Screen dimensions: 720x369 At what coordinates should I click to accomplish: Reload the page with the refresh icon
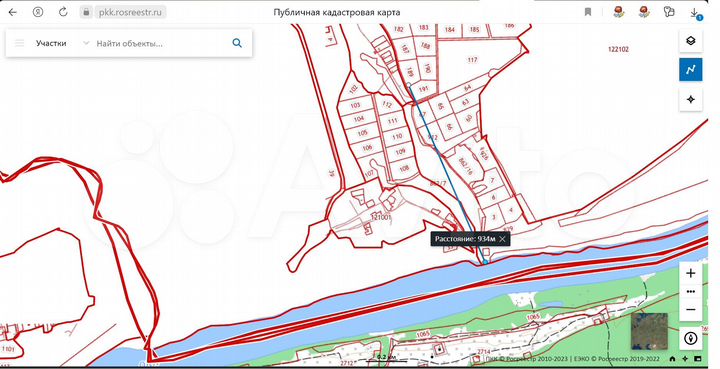coord(63,12)
